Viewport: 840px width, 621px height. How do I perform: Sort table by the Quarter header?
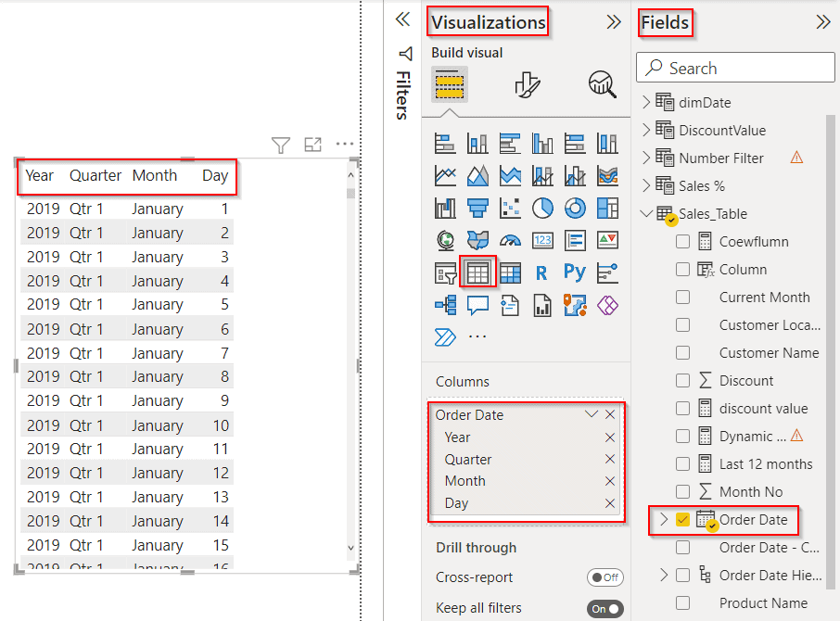95,175
